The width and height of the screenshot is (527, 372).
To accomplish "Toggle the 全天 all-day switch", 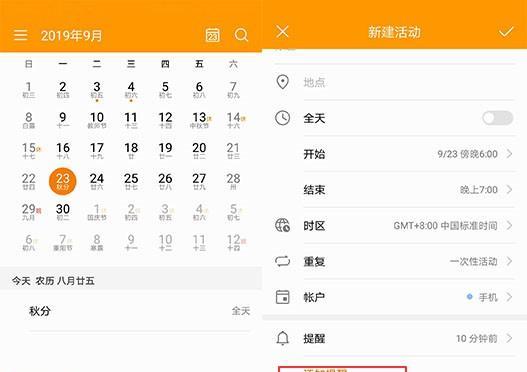I will coord(497,118).
